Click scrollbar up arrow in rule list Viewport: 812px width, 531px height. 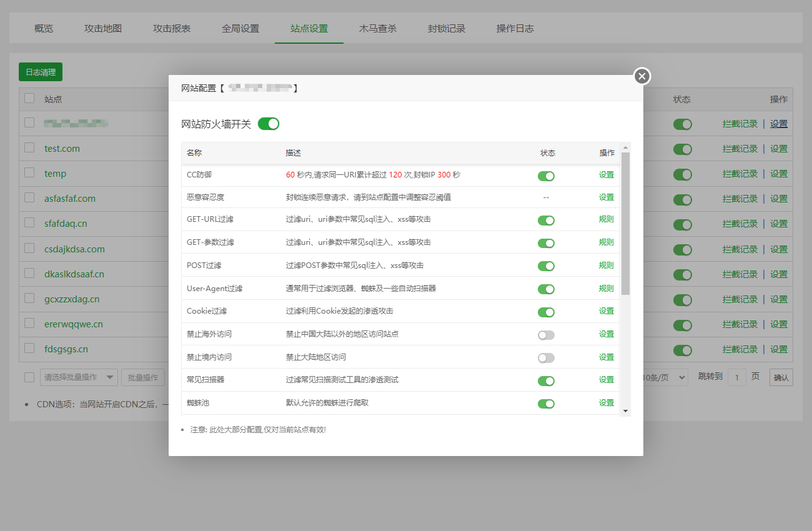point(625,147)
